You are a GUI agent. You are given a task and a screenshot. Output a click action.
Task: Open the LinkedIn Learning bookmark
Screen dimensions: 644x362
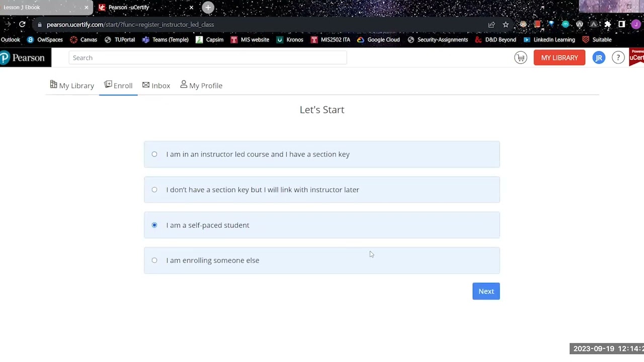[549, 40]
